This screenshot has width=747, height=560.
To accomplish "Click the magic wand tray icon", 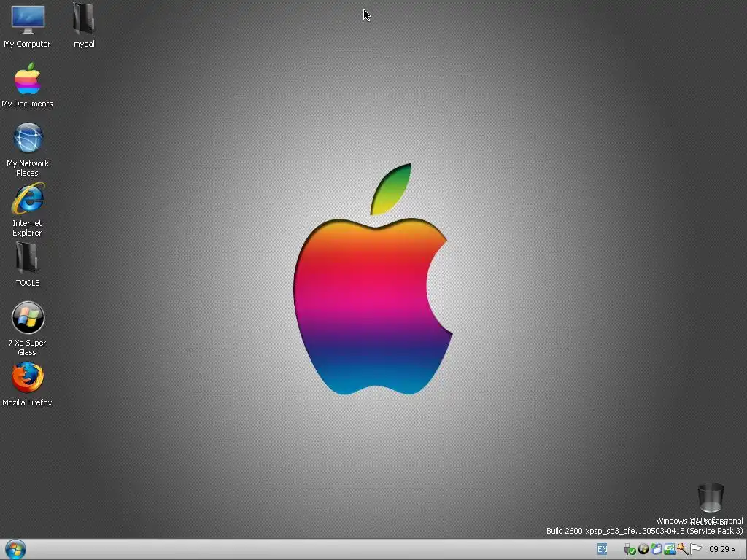I will tap(682, 550).
